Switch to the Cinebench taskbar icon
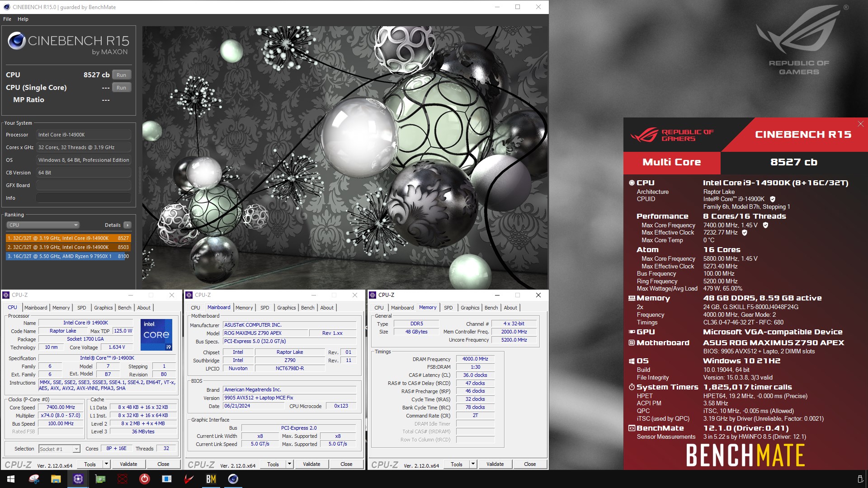The width and height of the screenshot is (868, 488). [233, 479]
